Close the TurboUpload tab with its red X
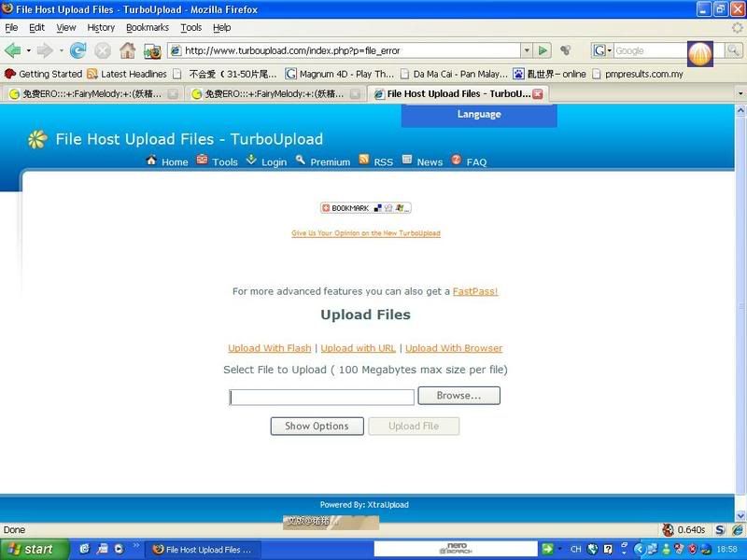The height and width of the screenshot is (560, 747). [x=538, y=94]
